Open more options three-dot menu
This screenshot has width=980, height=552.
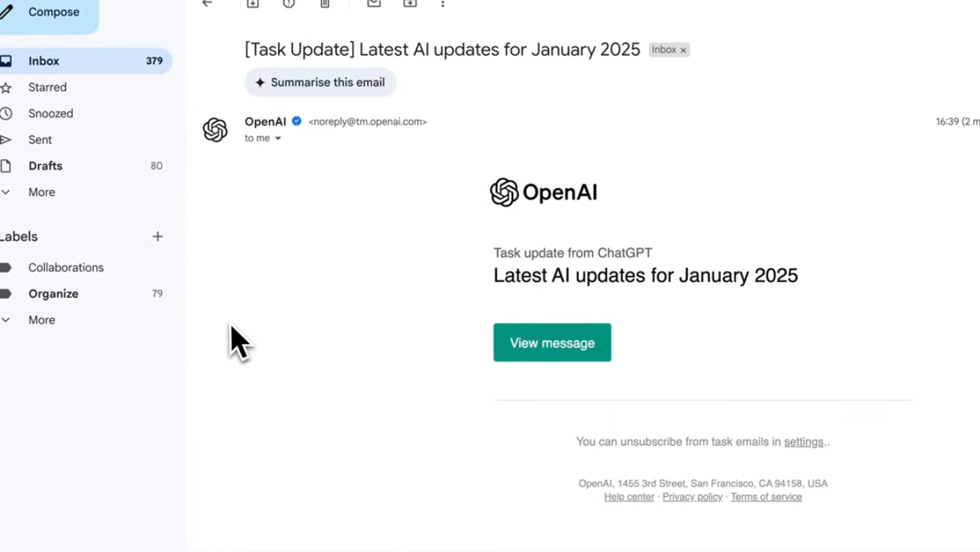coord(442,4)
